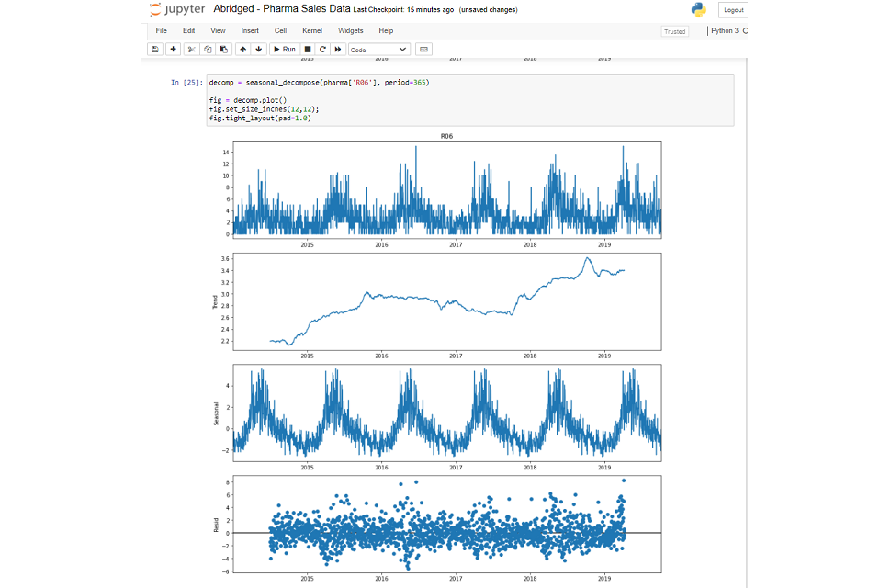Open the Kernel menu
891x588 pixels.
[312, 30]
